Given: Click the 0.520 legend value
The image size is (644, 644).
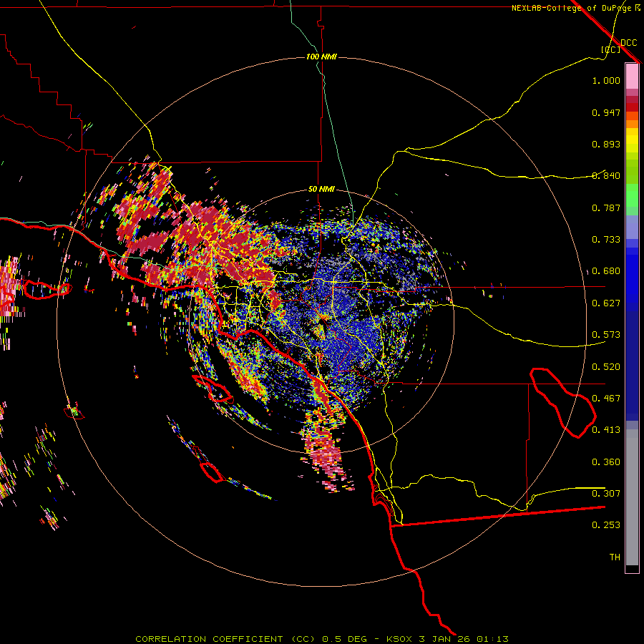Looking at the screenshot, I should pos(606,367).
